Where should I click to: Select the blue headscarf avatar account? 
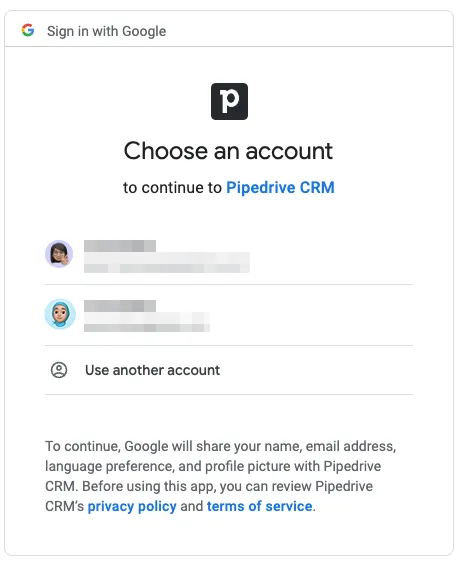60,314
